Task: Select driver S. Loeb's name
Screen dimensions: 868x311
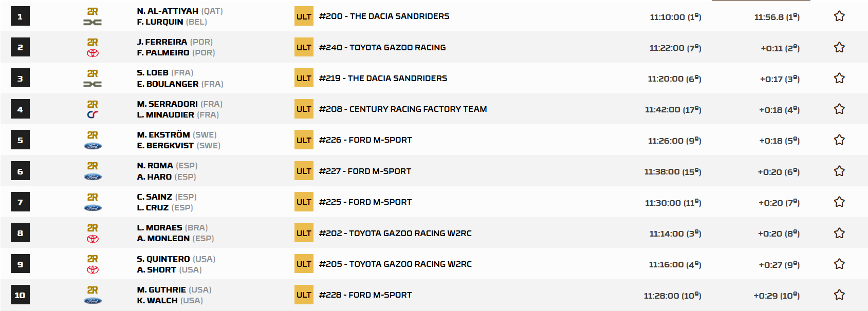Action: pos(153,73)
